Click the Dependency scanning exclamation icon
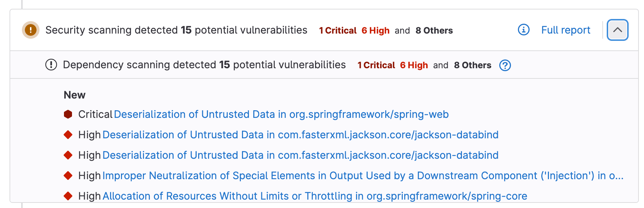Screen dimensions: 644x208 51,65
